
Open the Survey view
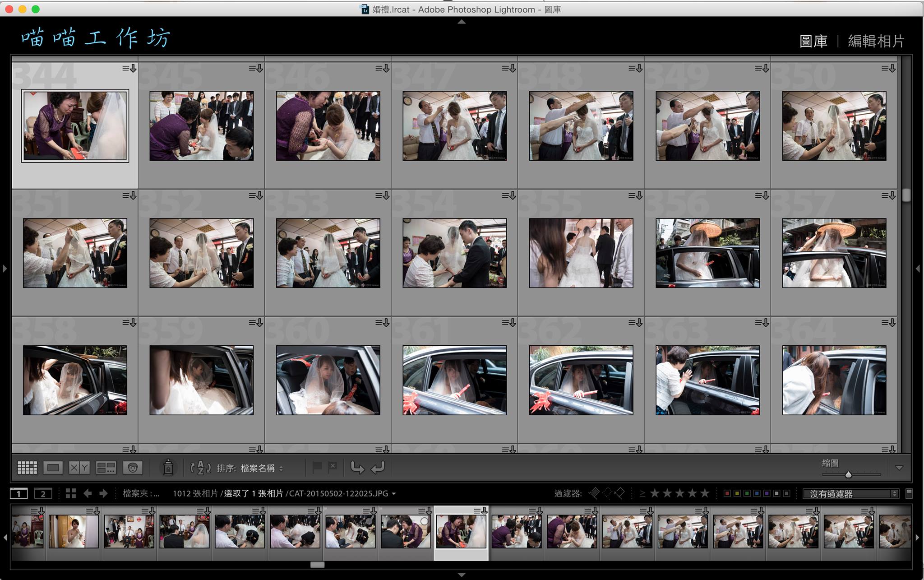pyautogui.click(x=106, y=468)
